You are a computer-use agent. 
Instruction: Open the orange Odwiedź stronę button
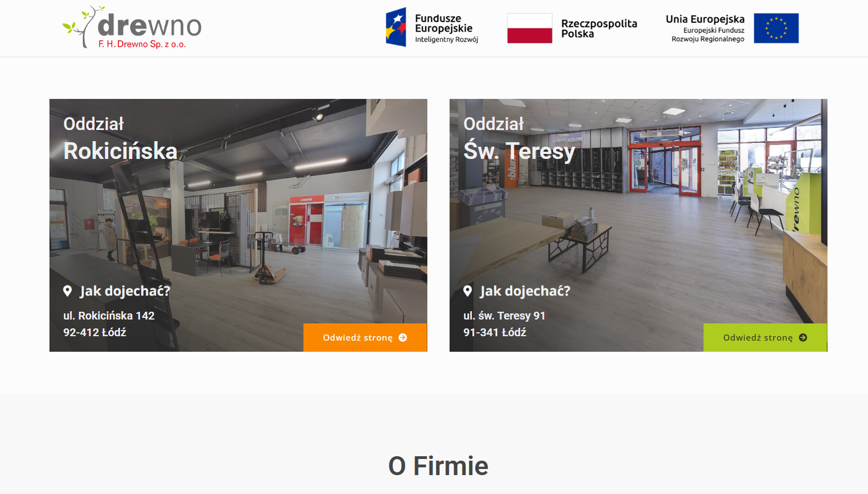coord(365,337)
